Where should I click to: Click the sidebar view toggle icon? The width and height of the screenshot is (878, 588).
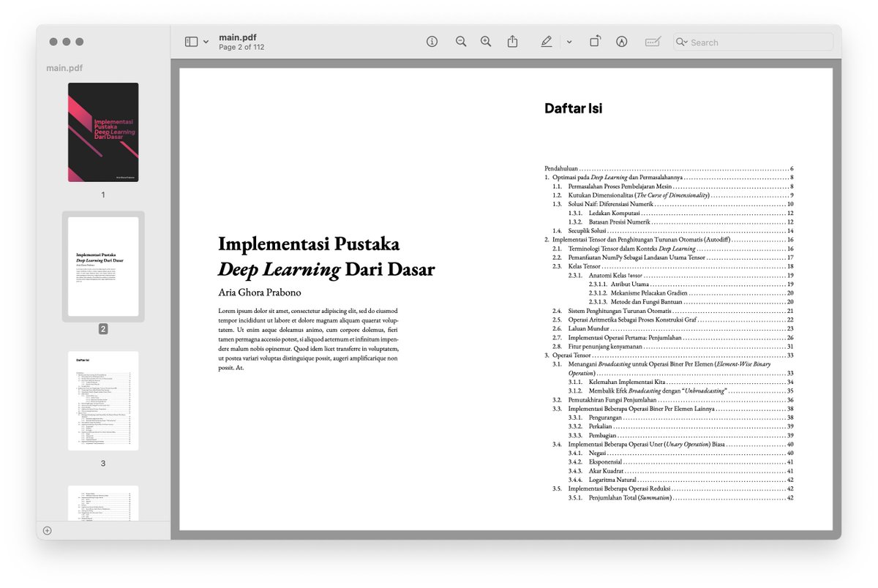(191, 42)
